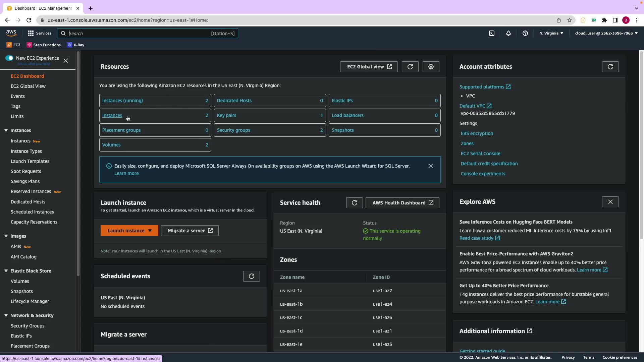Open the Services grid menu

[x=40, y=33]
